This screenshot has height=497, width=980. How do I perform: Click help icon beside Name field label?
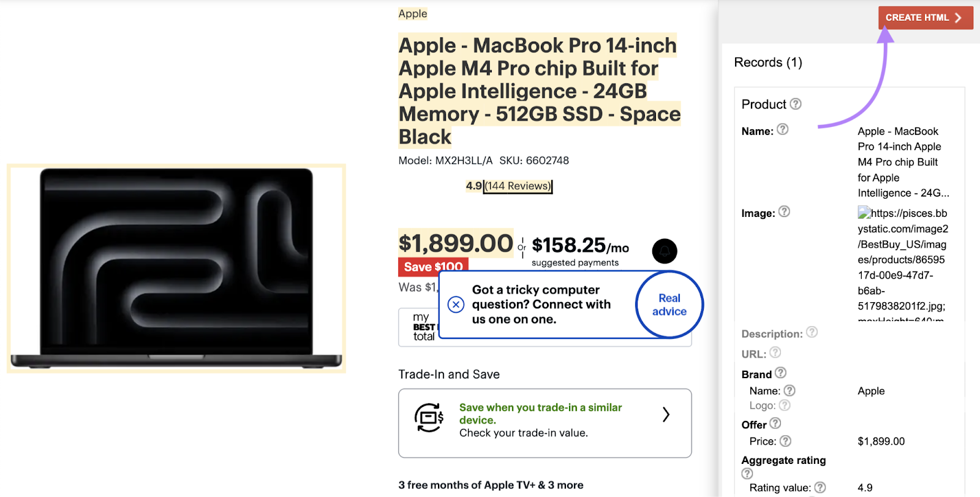tap(782, 129)
